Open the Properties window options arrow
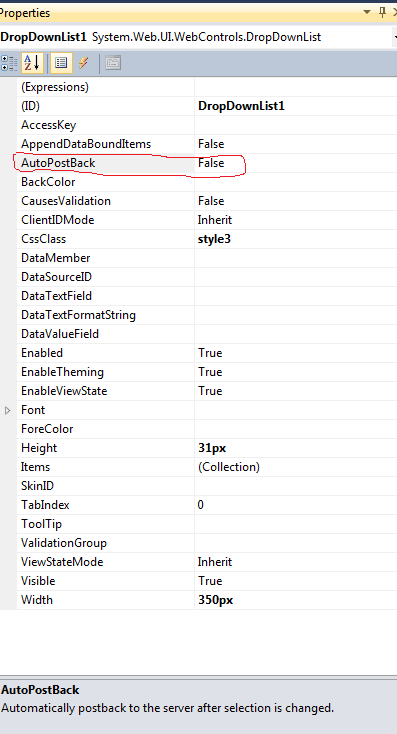 click(x=367, y=12)
